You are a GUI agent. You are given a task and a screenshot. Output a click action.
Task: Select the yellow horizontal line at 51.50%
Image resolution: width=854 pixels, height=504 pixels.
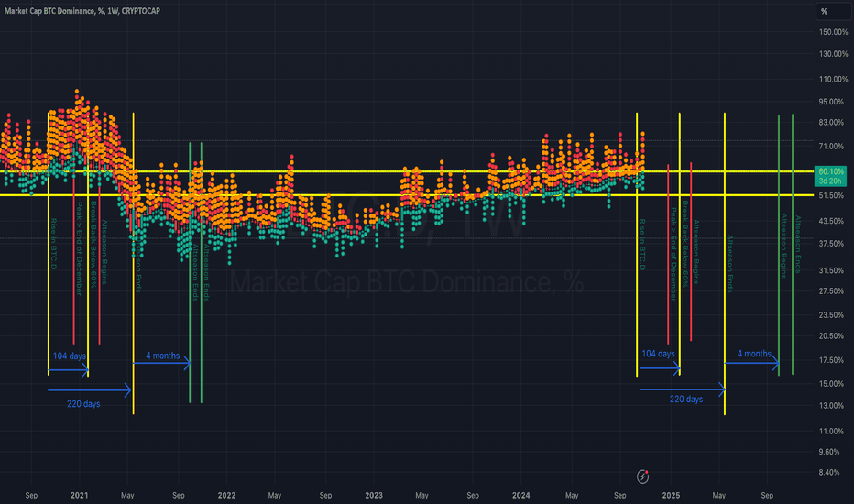tap(407, 195)
